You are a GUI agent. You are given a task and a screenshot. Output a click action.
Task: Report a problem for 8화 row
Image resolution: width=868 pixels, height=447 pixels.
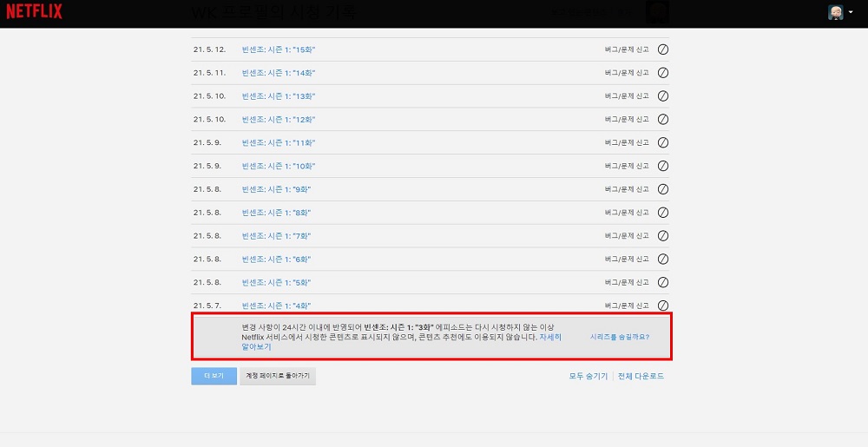click(x=627, y=213)
